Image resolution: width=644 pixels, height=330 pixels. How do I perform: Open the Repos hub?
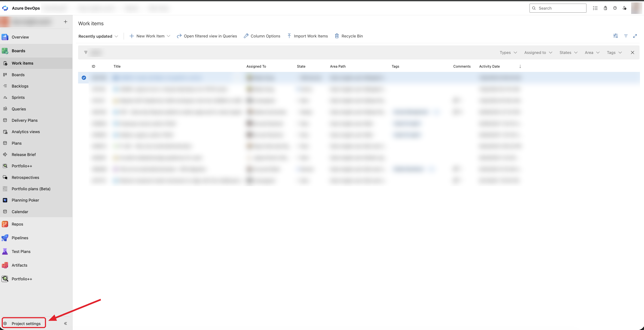coord(36,224)
